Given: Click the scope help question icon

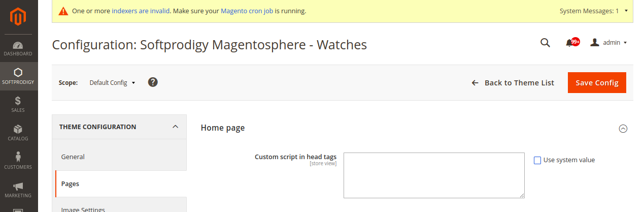Looking at the screenshot, I should 153,82.
